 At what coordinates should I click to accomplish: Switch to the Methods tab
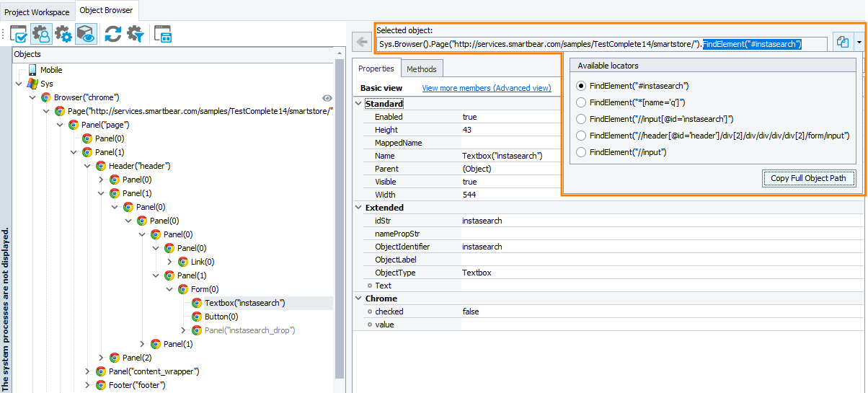[422, 69]
